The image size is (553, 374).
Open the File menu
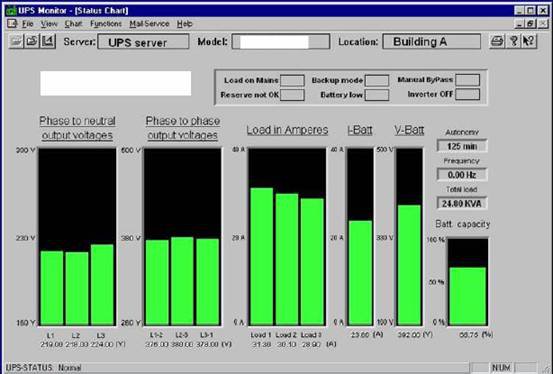[x=28, y=24]
